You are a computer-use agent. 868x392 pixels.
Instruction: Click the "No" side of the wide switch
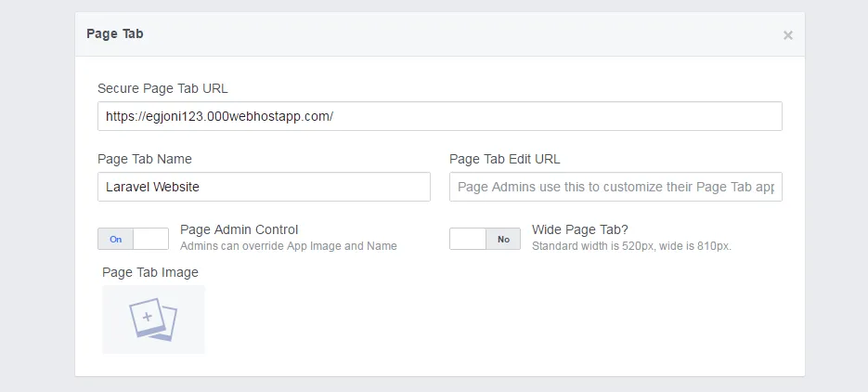coord(503,239)
